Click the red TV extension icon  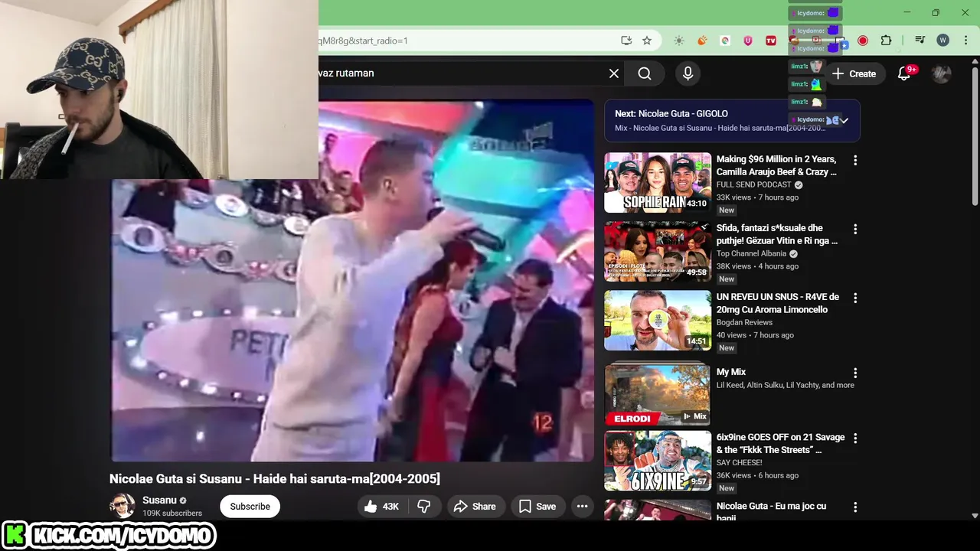771,41
